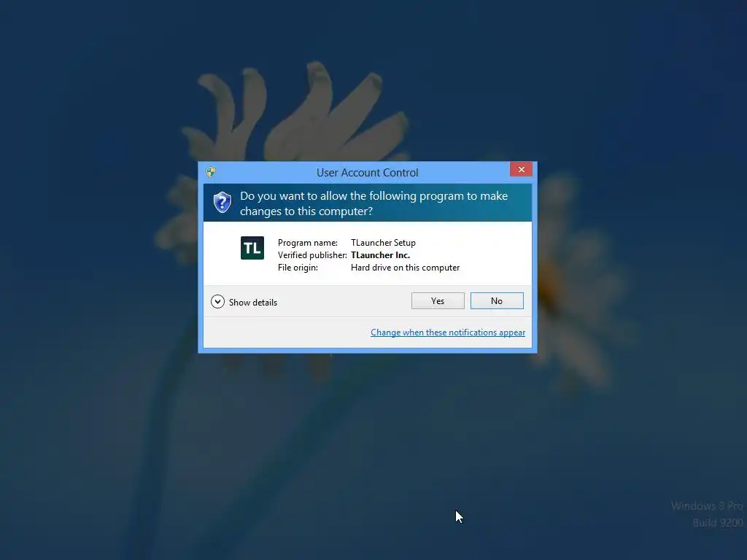The image size is (747, 560).
Task: Expand Show details chevron
Action: [217, 302]
